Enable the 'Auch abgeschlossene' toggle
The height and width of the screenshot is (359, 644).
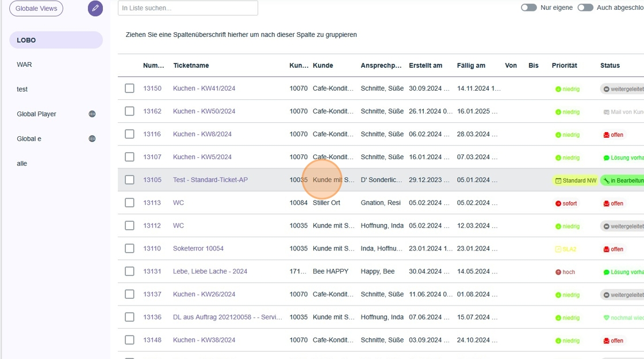pos(585,8)
